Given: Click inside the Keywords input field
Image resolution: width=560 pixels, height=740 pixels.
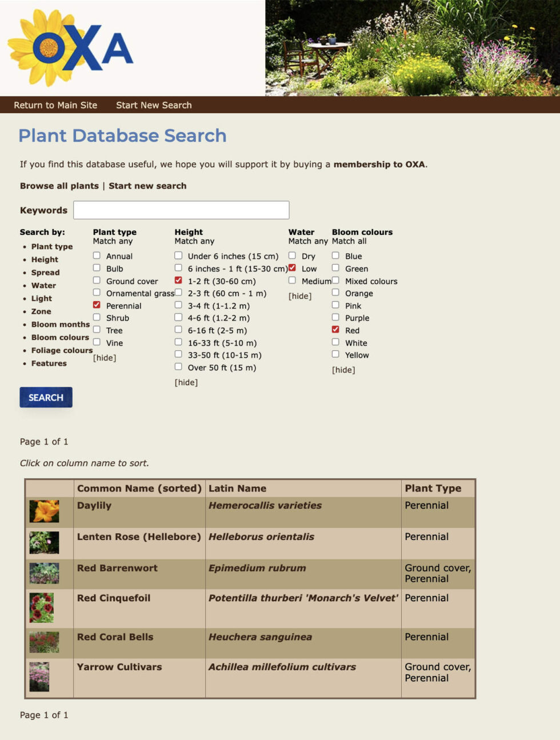Looking at the screenshot, I should click(x=181, y=210).
